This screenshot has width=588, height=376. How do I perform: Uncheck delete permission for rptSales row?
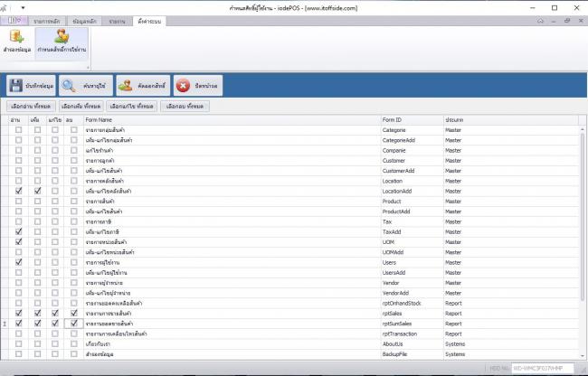(74, 313)
